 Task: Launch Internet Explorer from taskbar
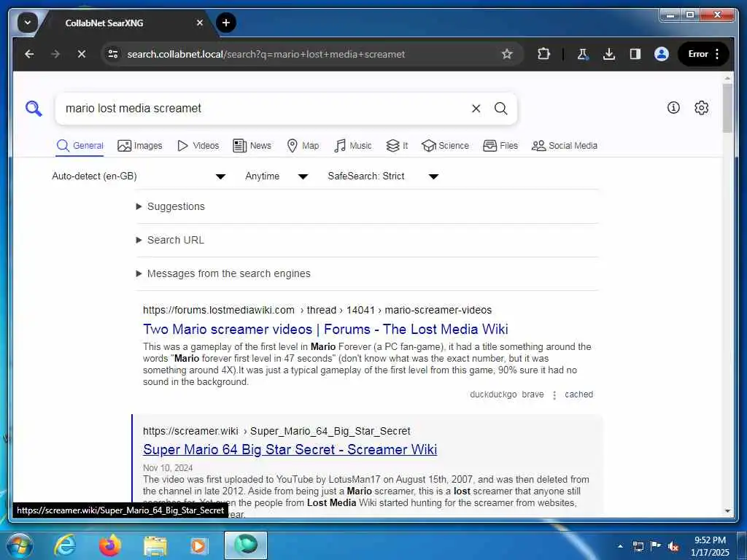click(x=64, y=545)
